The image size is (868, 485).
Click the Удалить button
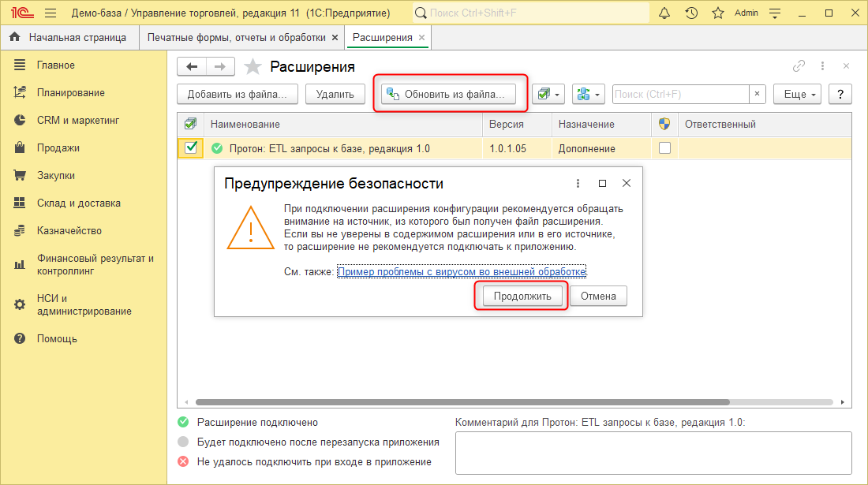(x=335, y=94)
